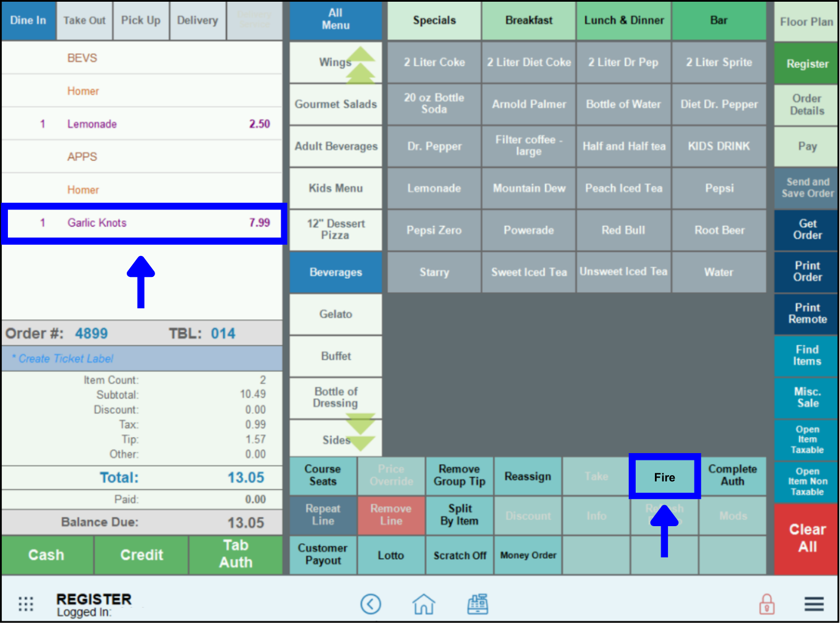Open the hamburger menu bottom right
840x623 pixels.
(814, 604)
